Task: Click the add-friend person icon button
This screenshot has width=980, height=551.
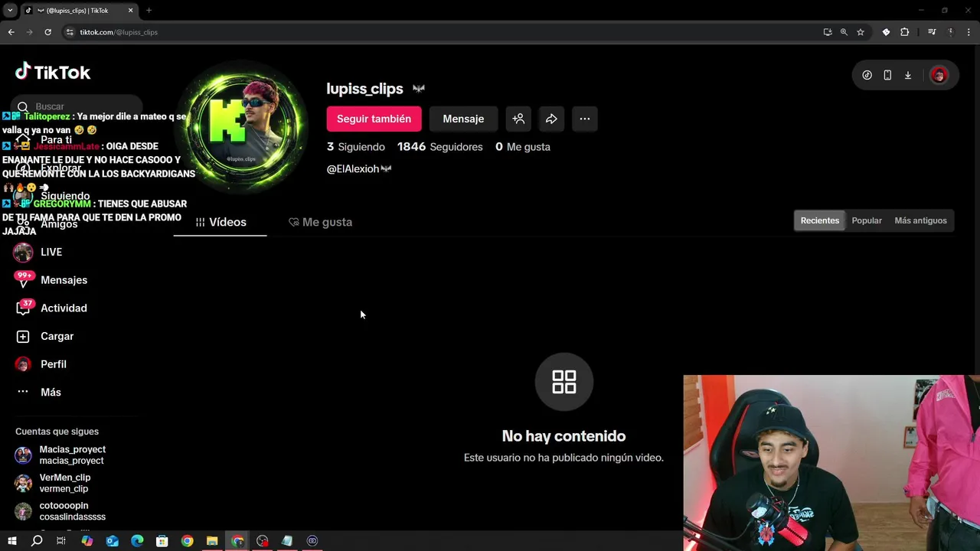Action: [x=518, y=119]
